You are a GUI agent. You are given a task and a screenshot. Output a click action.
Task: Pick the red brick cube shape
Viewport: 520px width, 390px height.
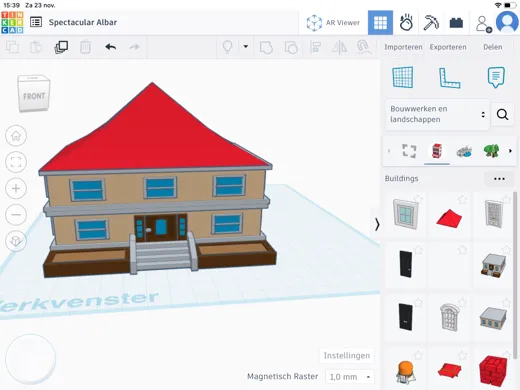[493, 371]
